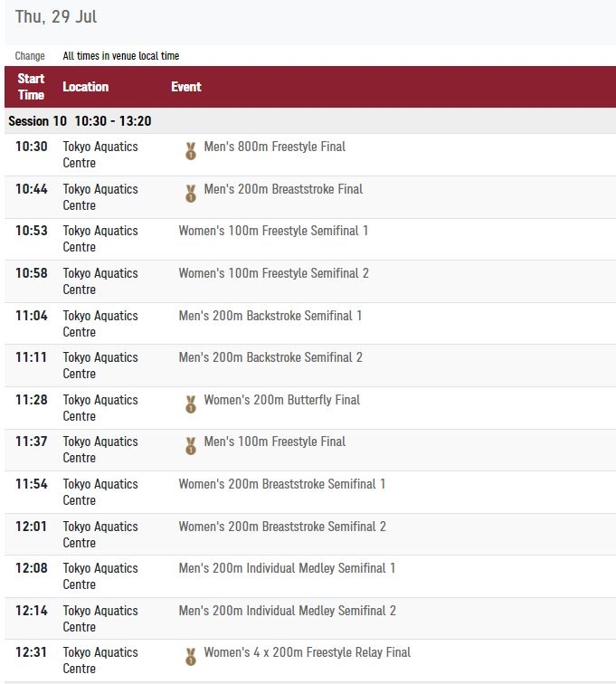This screenshot has width=616, height=684.
Task: Open Women's 100m Freestyle Semifinal 1
Action: pos(273,231)
